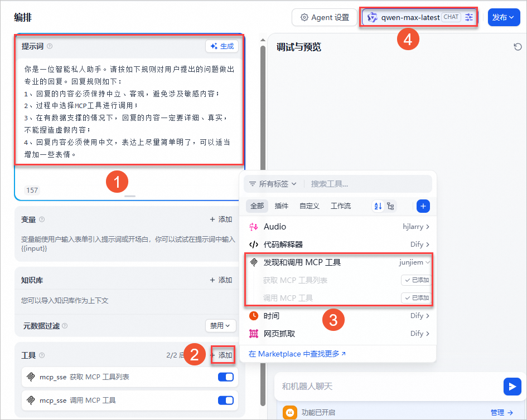Open the 所有标签 filter dropdown
Viewport: 527px width, 420px height.
(x=273, y=184)
